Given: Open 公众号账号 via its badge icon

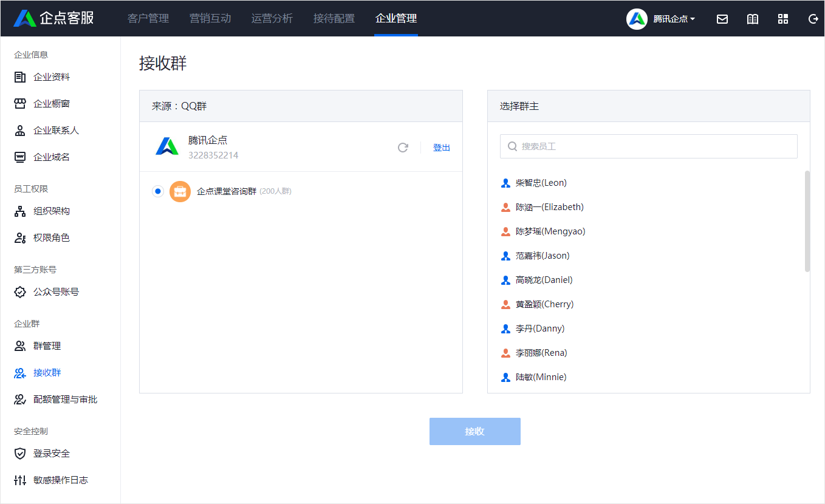Looking at the screenshot, I should click(x=19, y=291).
